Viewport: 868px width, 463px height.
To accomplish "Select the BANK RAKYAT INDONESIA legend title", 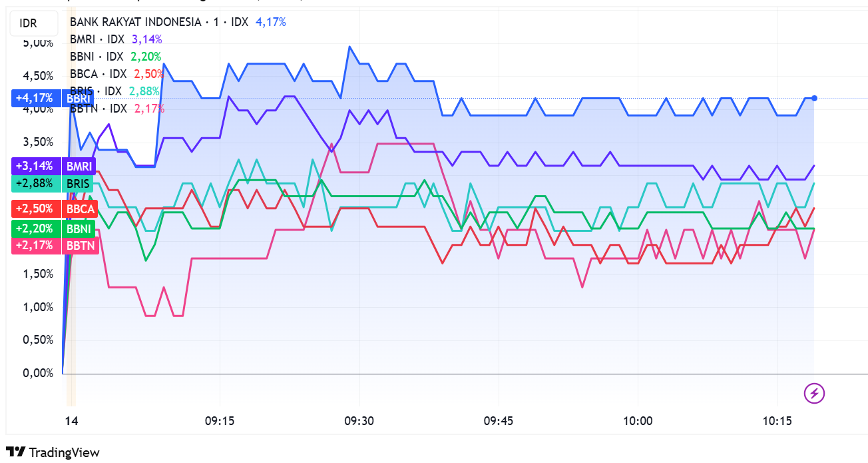I will click(x=135, y=22).
